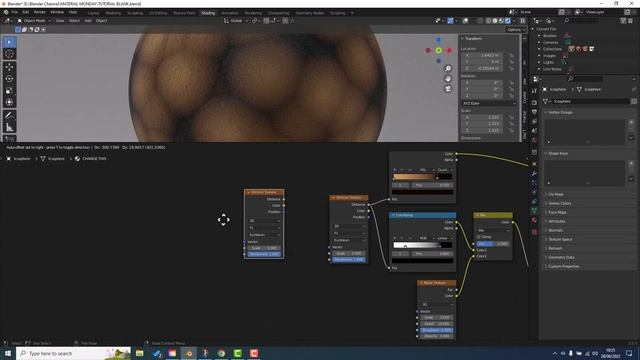Open the Material properties tab icon
Viewport: 640px width, 360px height.
click(x=534, y=220)
